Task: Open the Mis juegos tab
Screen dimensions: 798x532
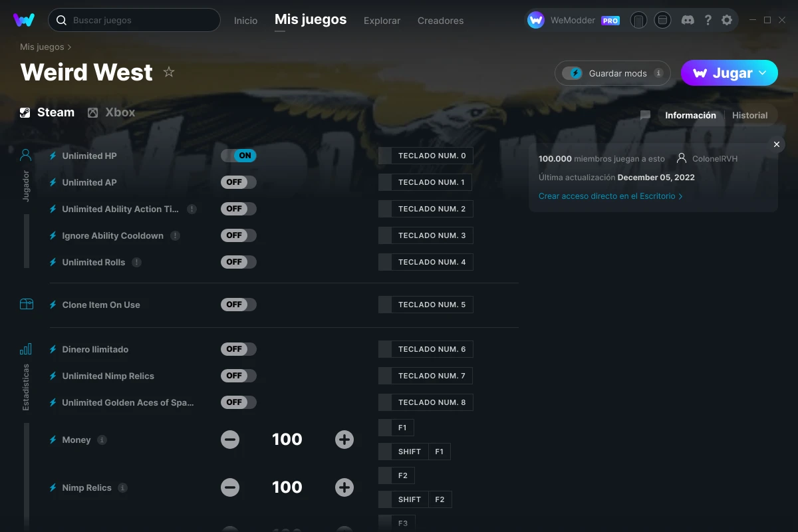Action: (x=311, y=20)
